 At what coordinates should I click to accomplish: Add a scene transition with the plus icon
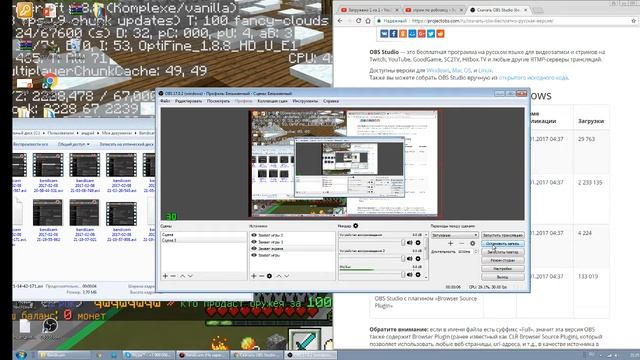[x=451, y=243]
